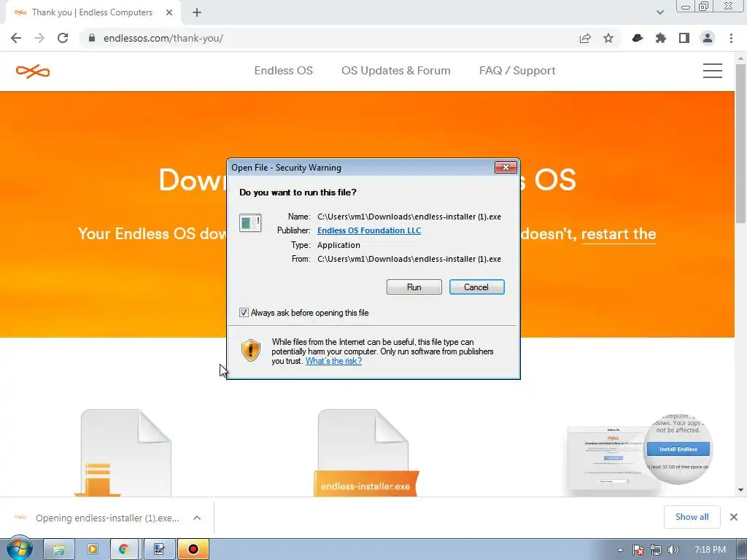
Task: Open Action Center flag tray icon
Action: [x=638, y=550]
